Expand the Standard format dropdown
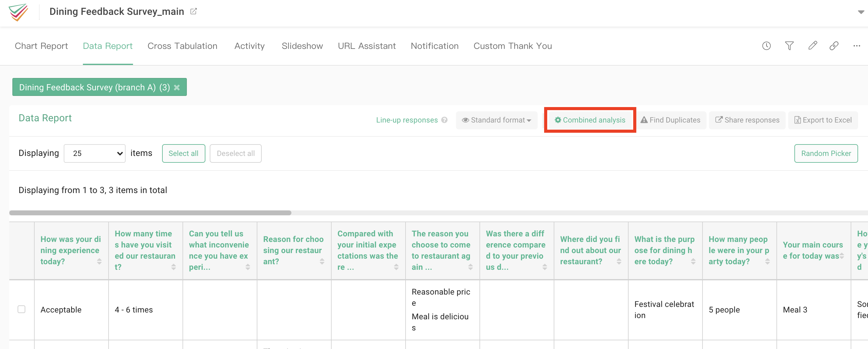 point(496,120)
